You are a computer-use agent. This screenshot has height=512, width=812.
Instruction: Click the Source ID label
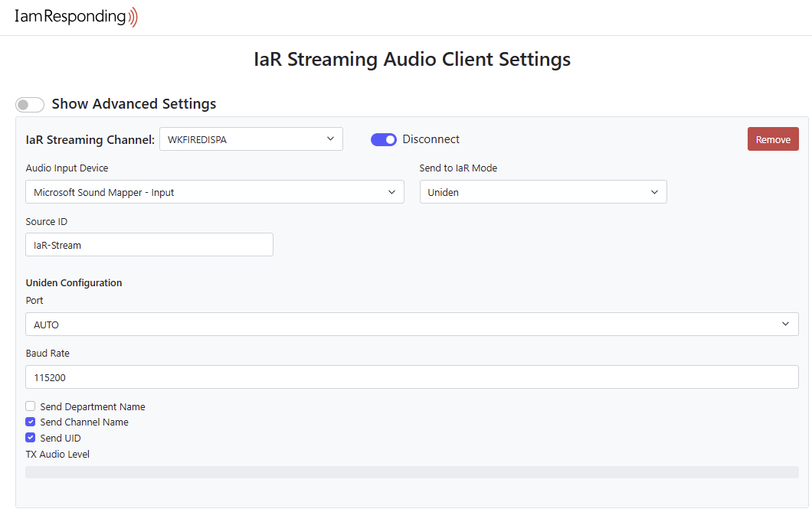click(x=47, y=221)
